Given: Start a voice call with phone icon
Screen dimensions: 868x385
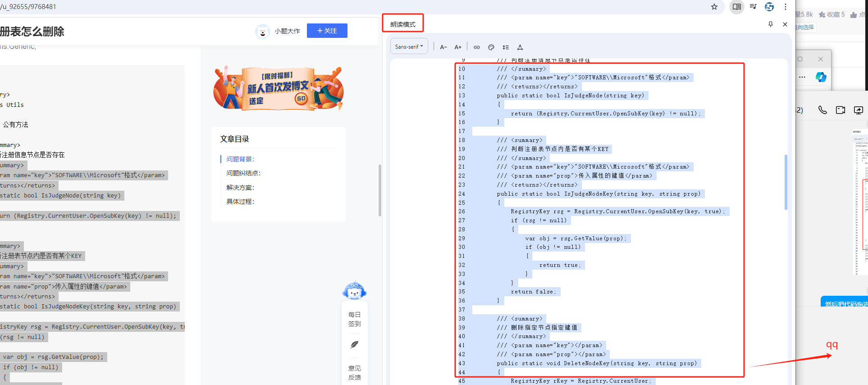Looking at the screenshot, I should point(822,110).
